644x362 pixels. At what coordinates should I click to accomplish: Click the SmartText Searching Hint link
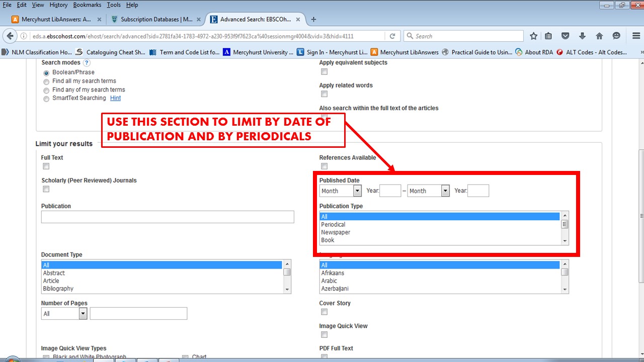pos(115,98)
